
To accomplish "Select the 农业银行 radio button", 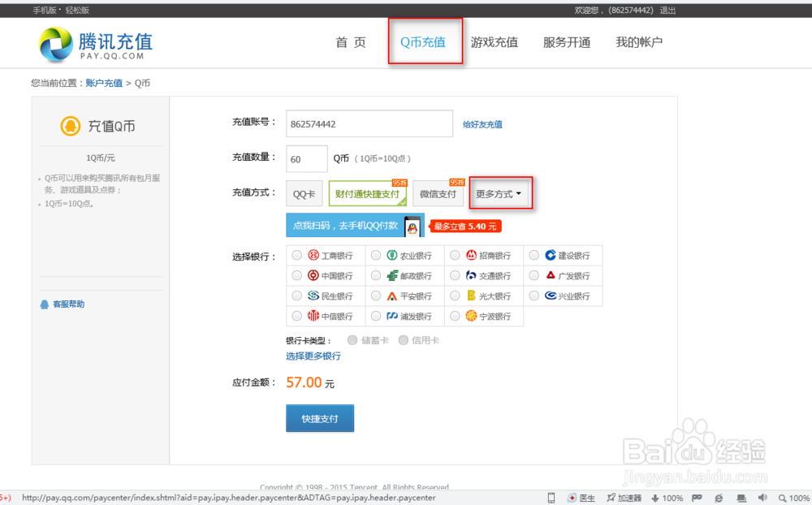I will click(x=376, y=255).
